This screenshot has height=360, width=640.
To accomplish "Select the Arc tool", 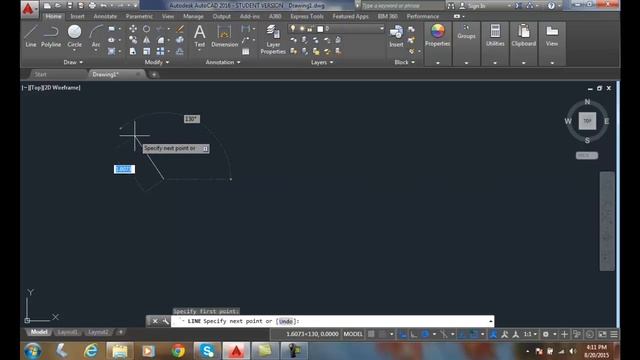I will click(96, 36).
